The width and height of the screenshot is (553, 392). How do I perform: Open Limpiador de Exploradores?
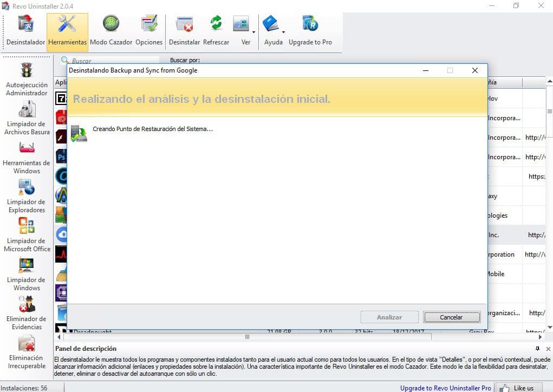pyautogui.click(x=27, y=197)
